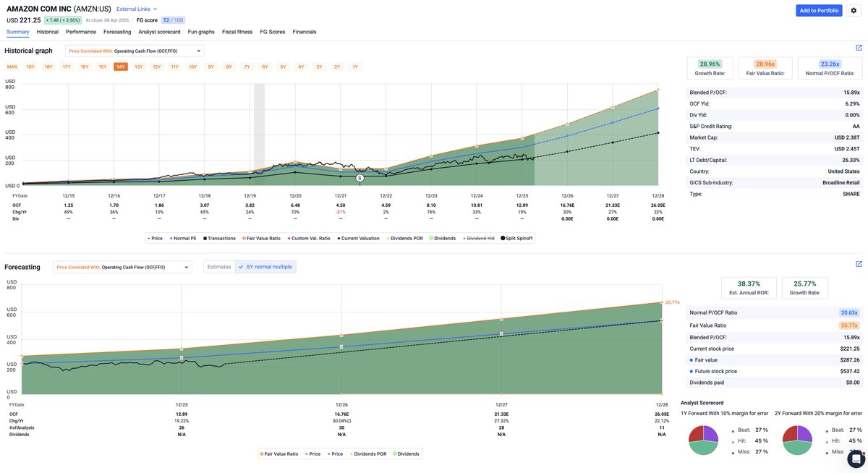The width and height of the screenshot is (868, 473).
Task: Open the Fiscal fitness tab
Action: [x=237, y=32]
